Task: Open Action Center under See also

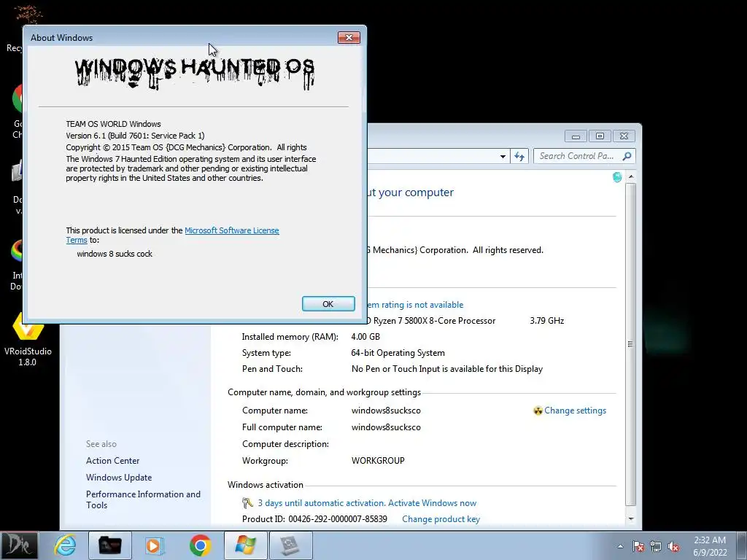Action: pos(113,461)
